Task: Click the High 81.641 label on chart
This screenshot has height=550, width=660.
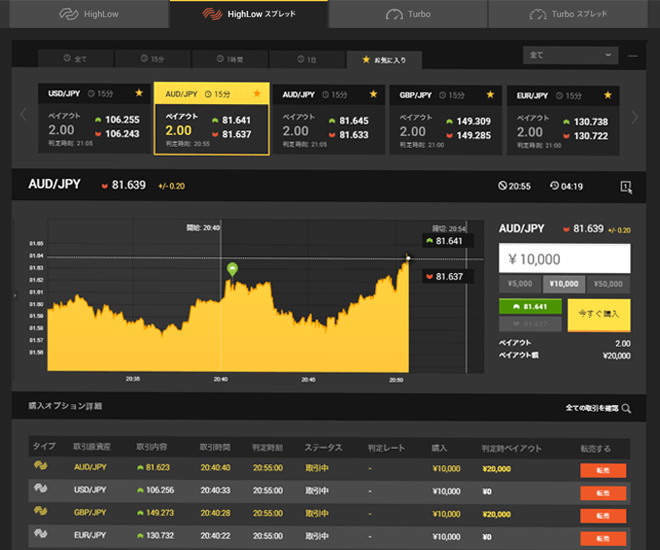Action: pos(448,241)
